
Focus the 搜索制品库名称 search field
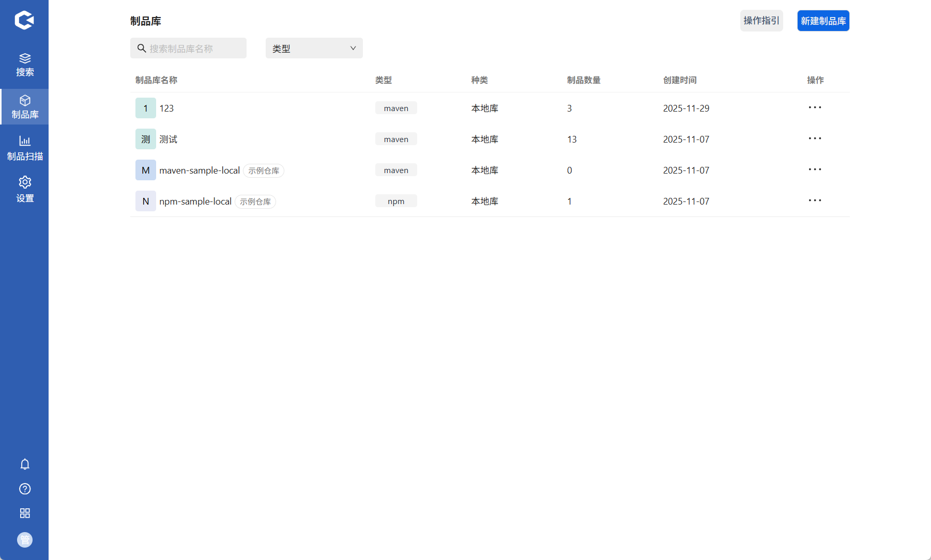click(188, 48)
